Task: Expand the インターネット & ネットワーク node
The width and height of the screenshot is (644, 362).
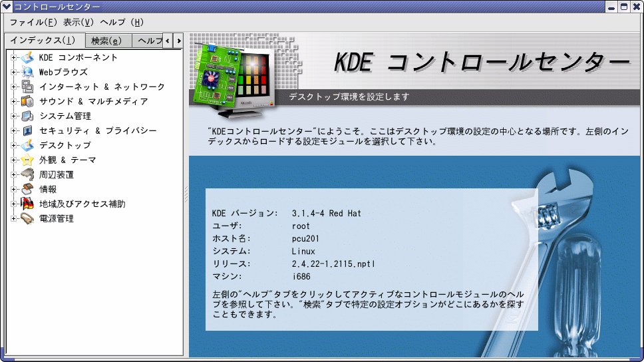Action: click(13, 87)
